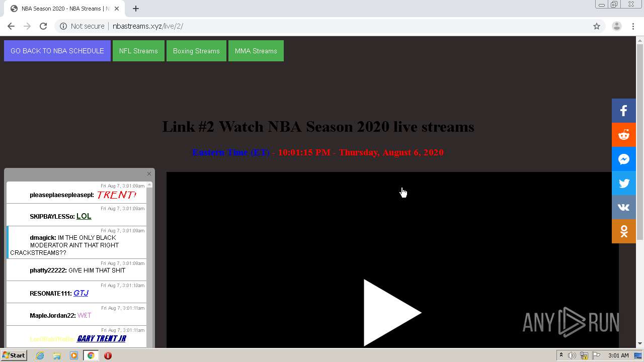Open Chrome three-dot menu

(633, 26)
